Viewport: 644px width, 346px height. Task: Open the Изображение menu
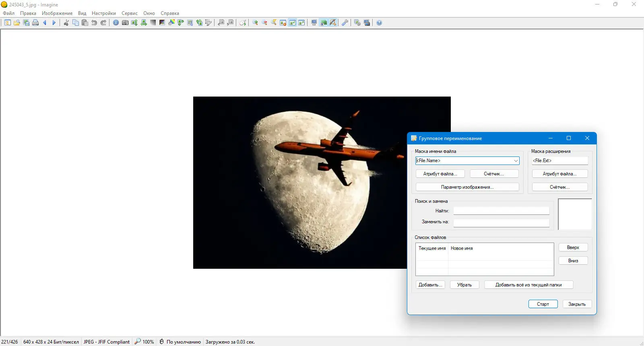57,13
